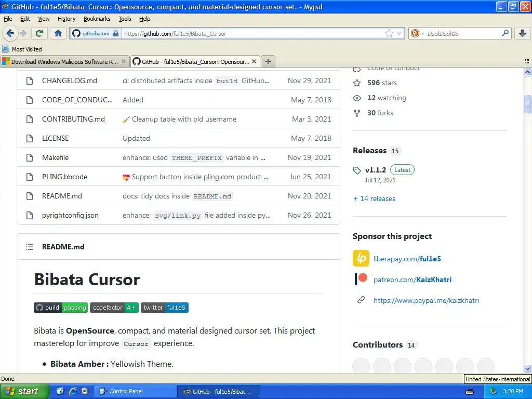532x399 pixels.
Task: Open the History menu
Action: [66, 19]
